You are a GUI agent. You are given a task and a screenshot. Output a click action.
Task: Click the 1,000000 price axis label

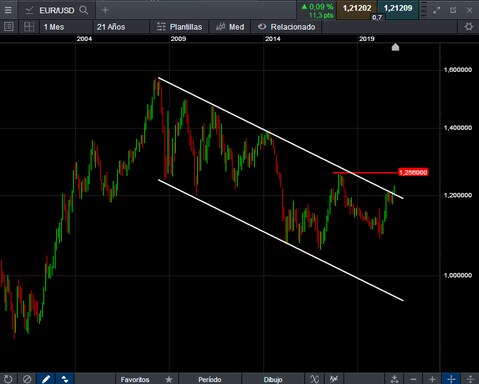click(x=458, y=275)
